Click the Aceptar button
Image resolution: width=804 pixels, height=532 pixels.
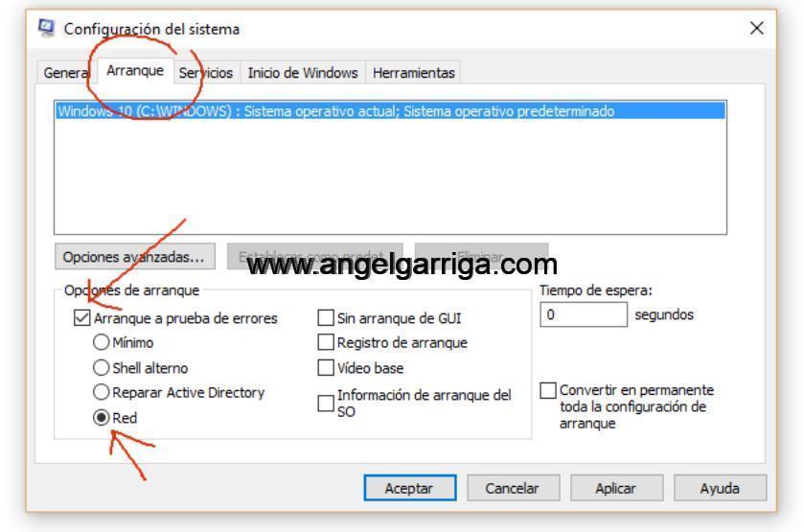(x=410, y=488)
